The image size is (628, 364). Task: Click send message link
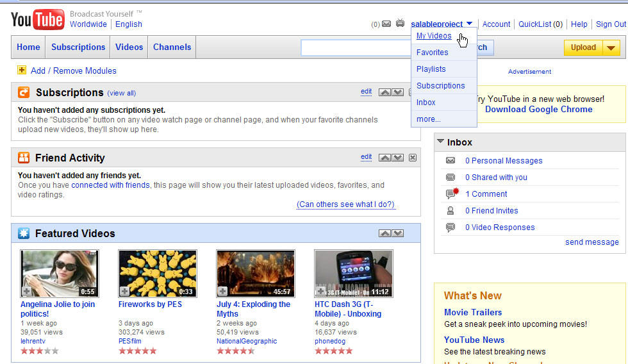pyautogui.click(x=591, y=242)
